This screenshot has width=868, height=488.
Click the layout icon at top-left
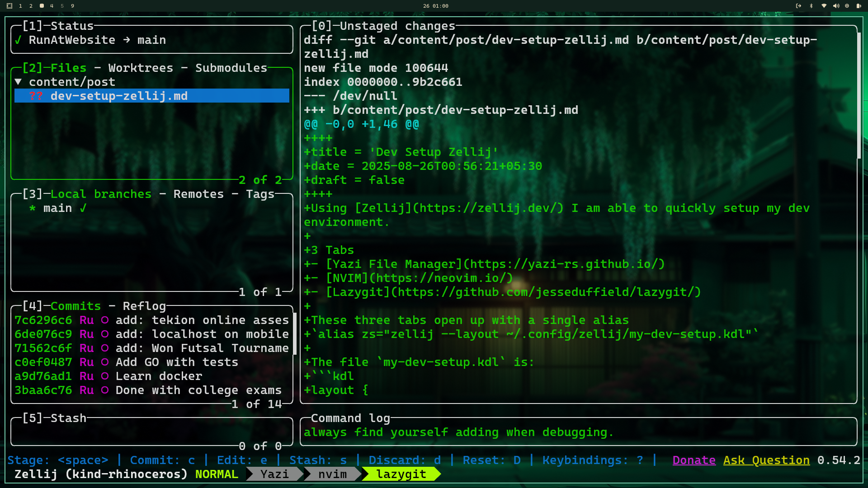pos(9,6)
